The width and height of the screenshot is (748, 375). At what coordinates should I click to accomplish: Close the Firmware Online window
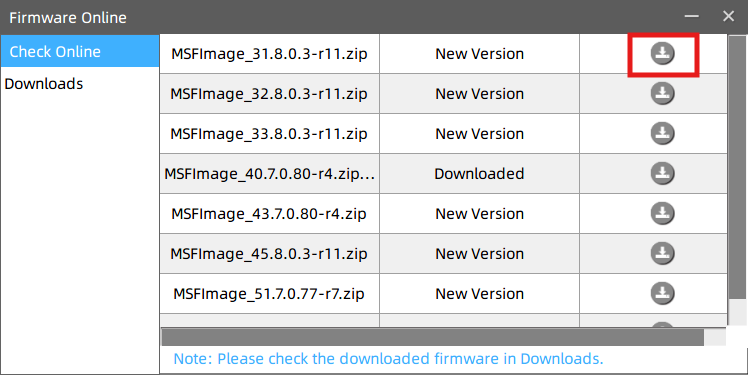click(x=728, y=16)
